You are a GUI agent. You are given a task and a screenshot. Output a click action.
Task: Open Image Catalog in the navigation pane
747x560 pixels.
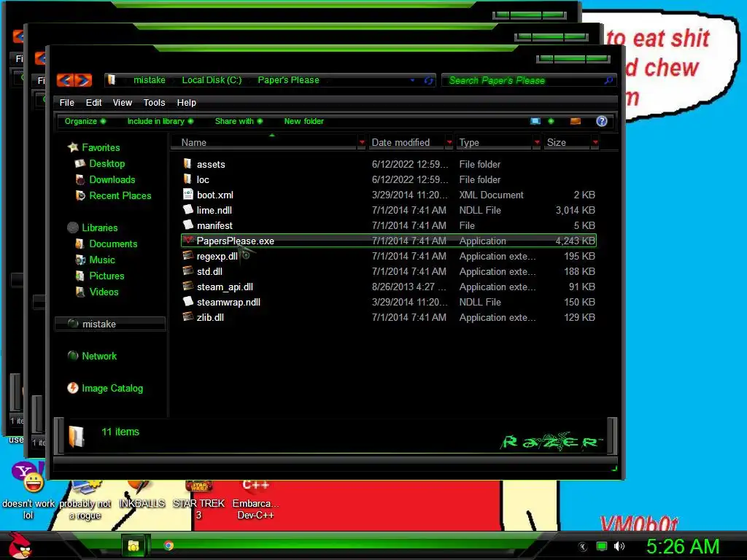pos(112,388)
